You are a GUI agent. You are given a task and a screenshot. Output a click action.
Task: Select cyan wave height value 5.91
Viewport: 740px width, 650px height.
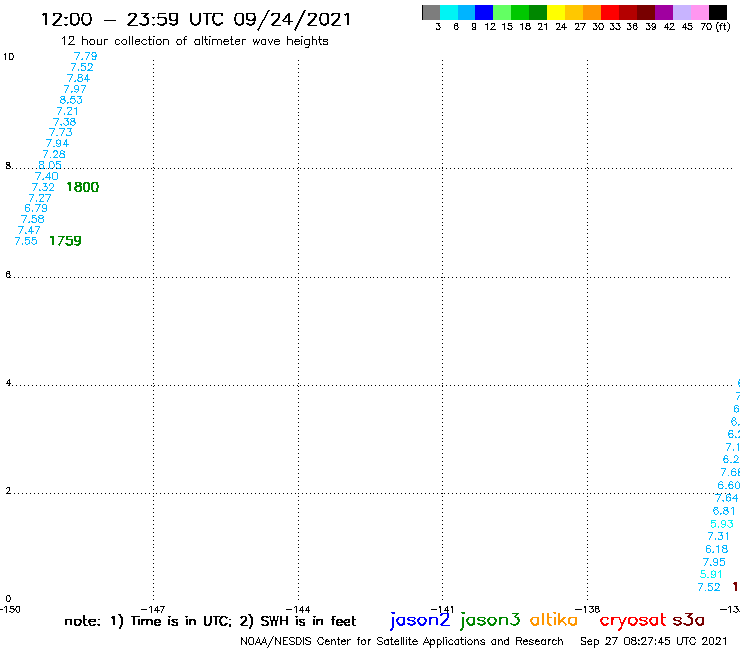(711, 574)
